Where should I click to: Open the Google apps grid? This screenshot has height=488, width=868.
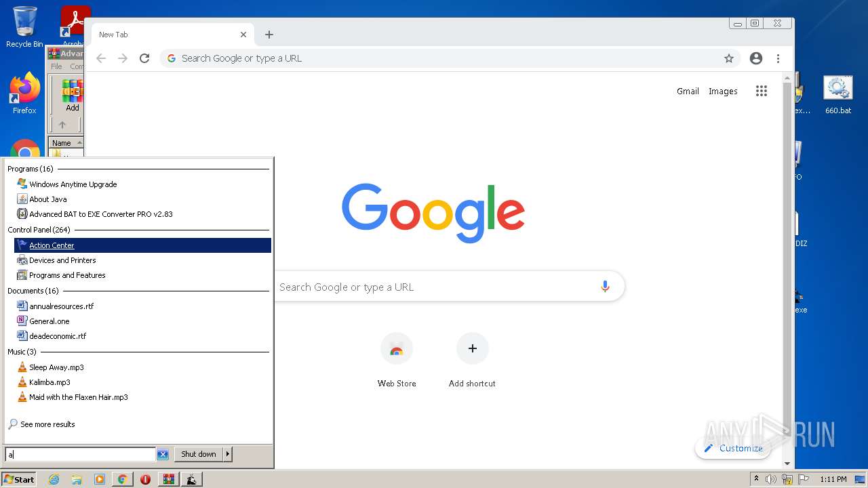tap(762, 91)
